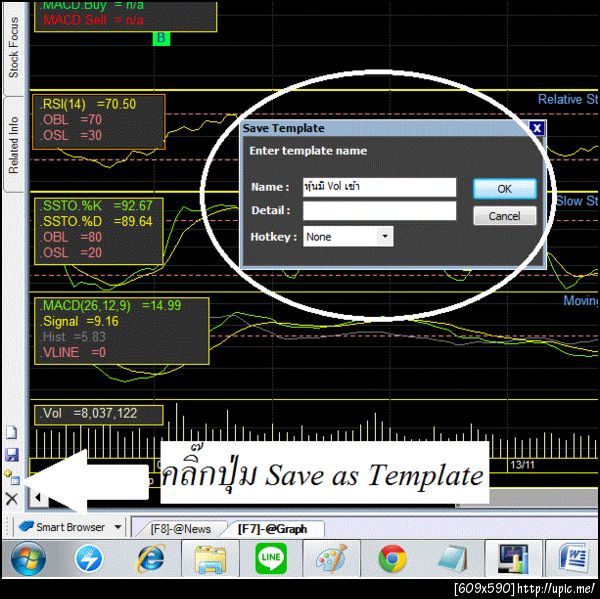Image resolution: width=600 pixels, height=599 pixels.
Task: Click the RSI panel OBL =70 value
Action: (x=72, y=120)
